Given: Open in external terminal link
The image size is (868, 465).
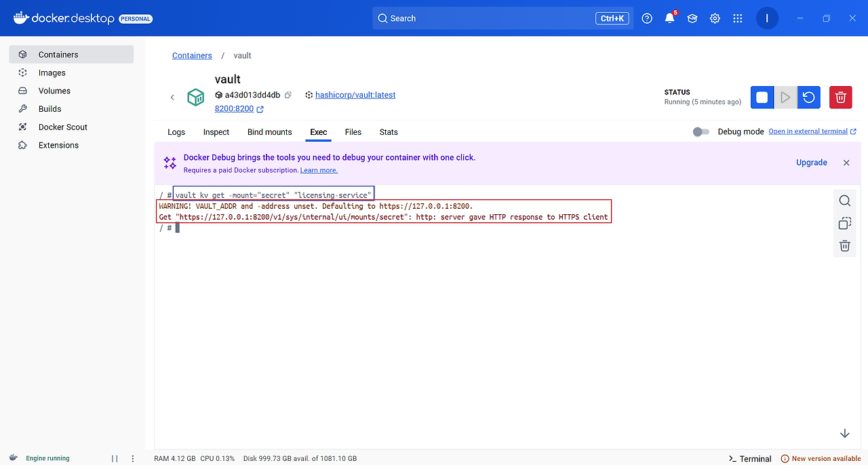Looking at the screenshot, I should coord(812,132).
